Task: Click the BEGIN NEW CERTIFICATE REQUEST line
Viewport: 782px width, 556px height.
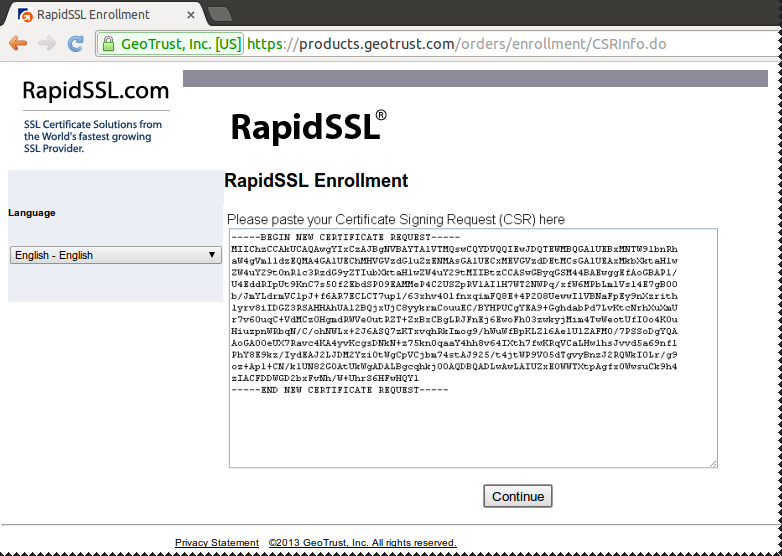Action: click(346, 237)
